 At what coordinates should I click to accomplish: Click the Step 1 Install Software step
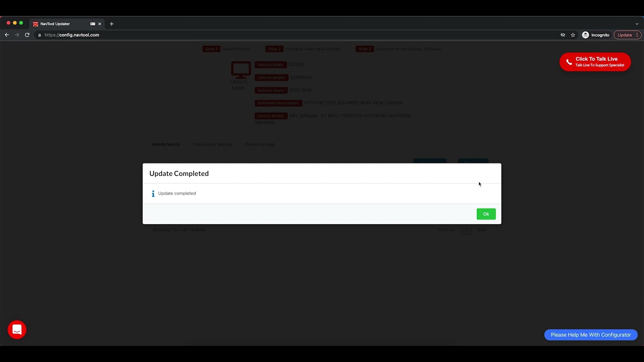(x=226, y=49)
